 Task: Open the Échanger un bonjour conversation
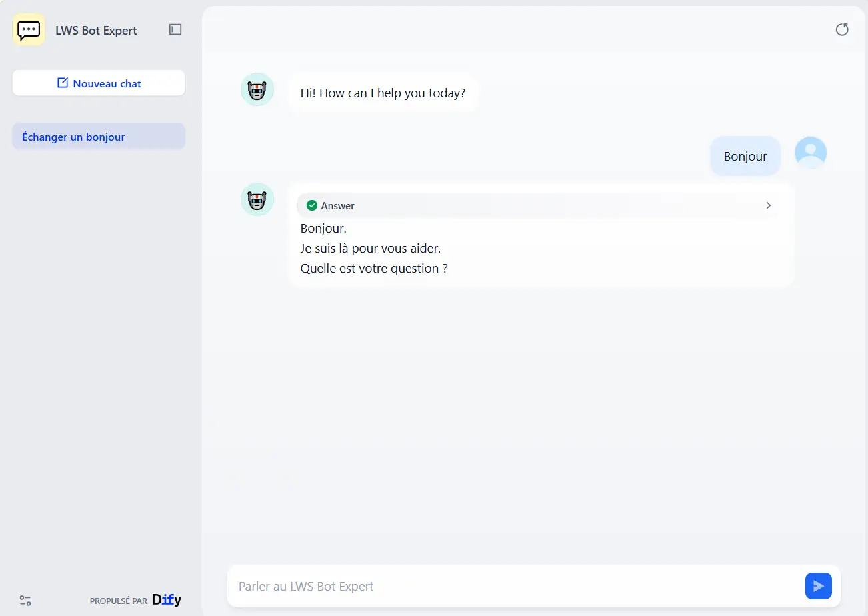(99, 137)
